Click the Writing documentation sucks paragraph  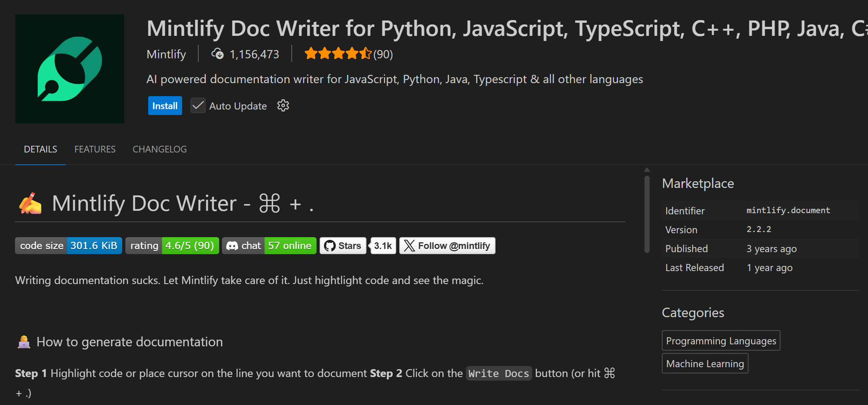click(x=249, y=281)
